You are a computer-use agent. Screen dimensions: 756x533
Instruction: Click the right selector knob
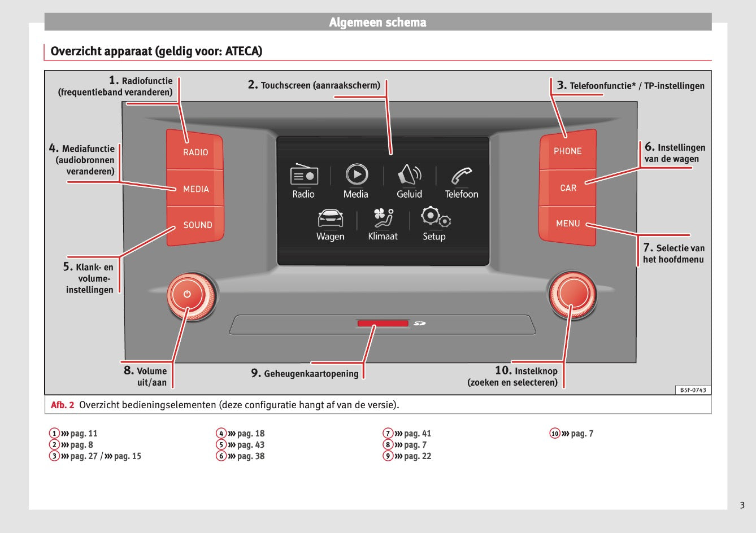tap(572, 294)
